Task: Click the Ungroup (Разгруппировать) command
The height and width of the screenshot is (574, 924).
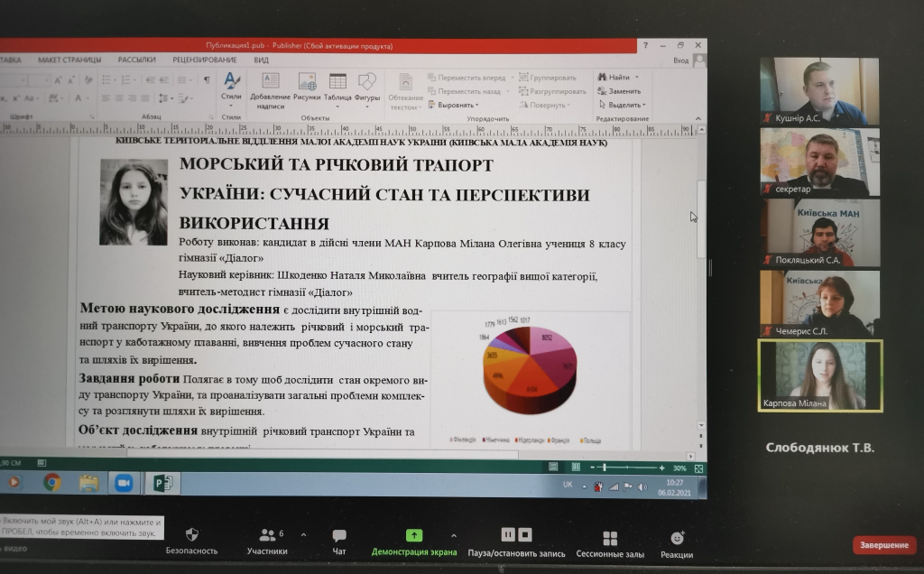Action: (x=552, y=91)
